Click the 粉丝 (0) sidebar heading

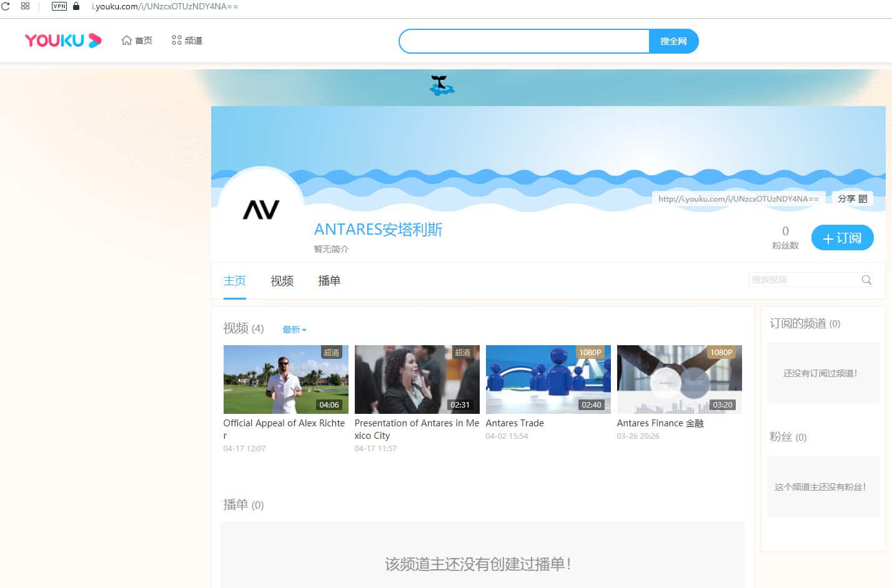pyautogui.click(x=788, y=437)
